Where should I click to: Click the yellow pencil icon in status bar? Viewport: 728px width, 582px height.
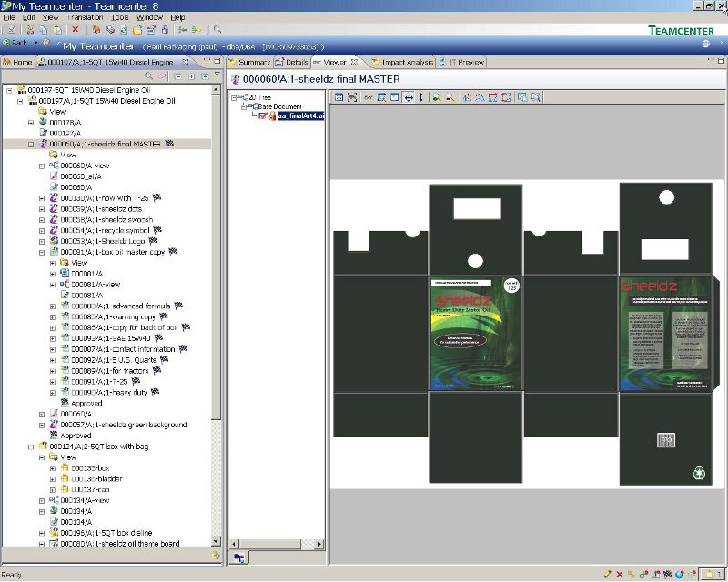click(607, 575)
